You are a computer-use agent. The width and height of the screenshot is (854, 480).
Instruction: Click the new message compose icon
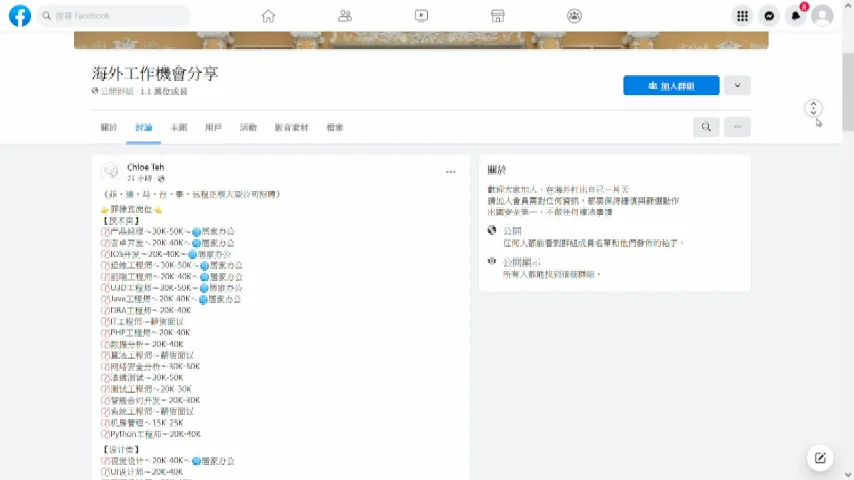[x=820, y=458]
